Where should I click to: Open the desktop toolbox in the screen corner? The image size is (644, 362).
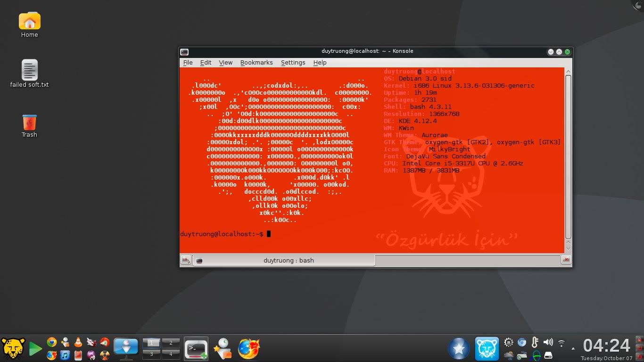coord(638,5)
